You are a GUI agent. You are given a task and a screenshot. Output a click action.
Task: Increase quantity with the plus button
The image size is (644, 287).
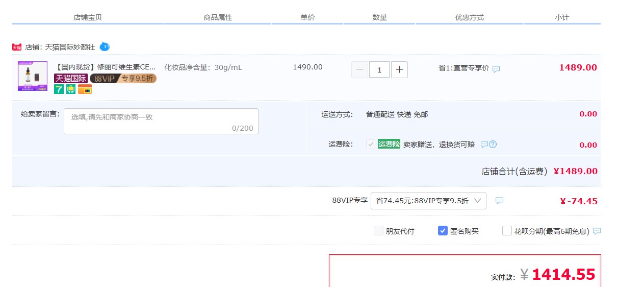[x=399, y=69]
